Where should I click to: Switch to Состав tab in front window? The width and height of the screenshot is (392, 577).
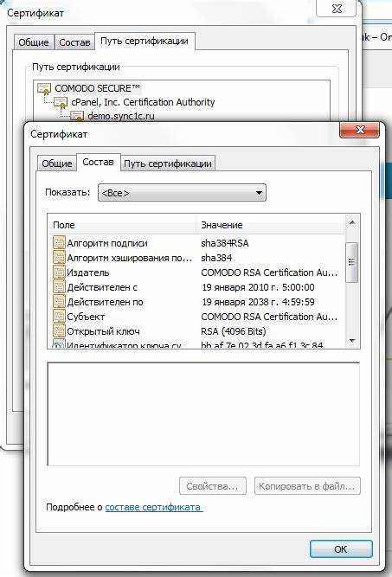coord(98,162)
